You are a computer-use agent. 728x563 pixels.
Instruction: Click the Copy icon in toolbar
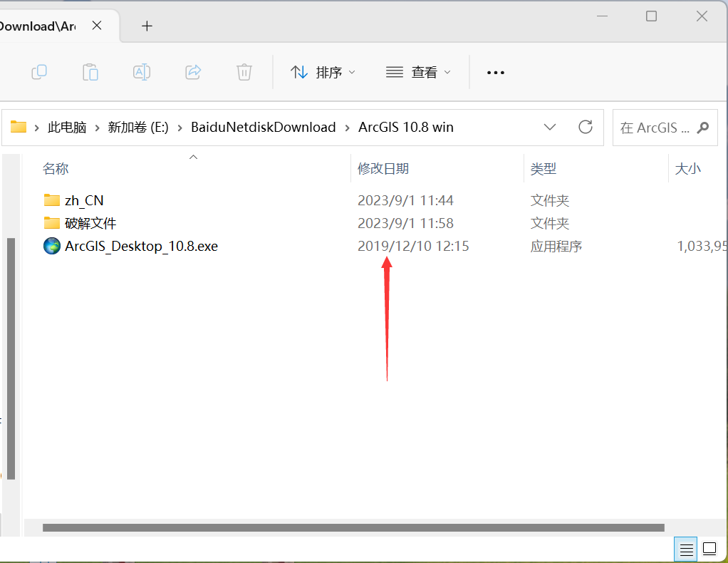pos(39,72)
